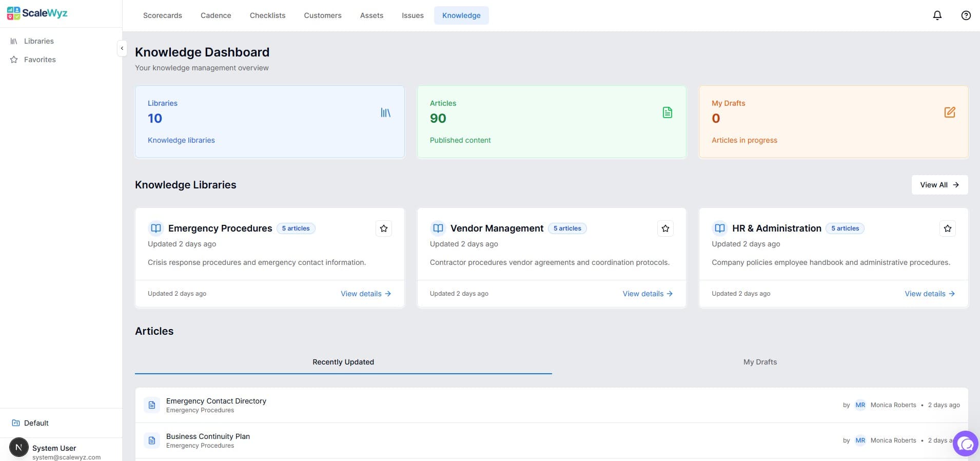Click the Business Continuity Plan document icon

tap(152, 440)
